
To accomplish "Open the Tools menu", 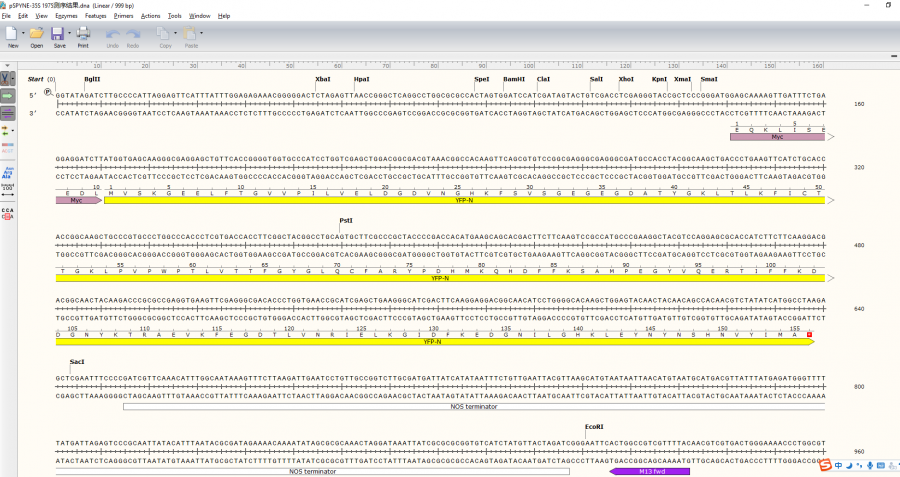I will pos(174,16).
